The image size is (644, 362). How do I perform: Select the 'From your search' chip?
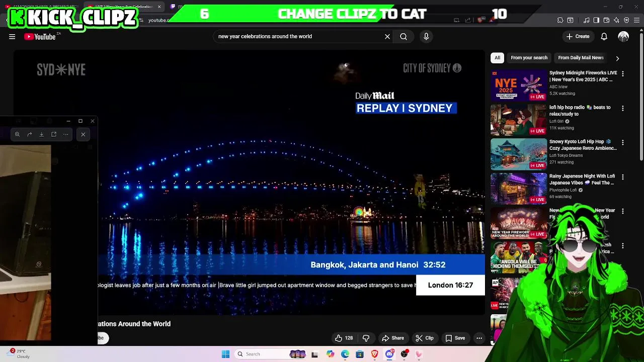tap(529, 58)
